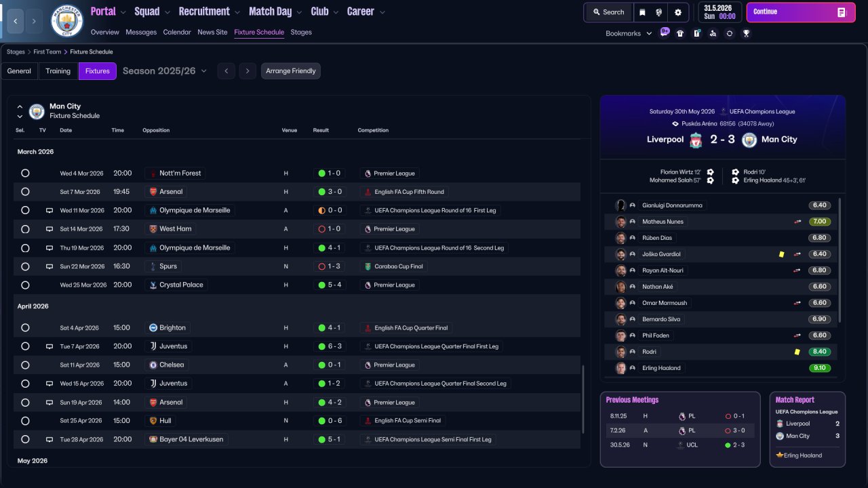The height and width of the screenshot is (488, 868).
Task: Open the News Site submenu item
Action: click(x=212, y=32)
